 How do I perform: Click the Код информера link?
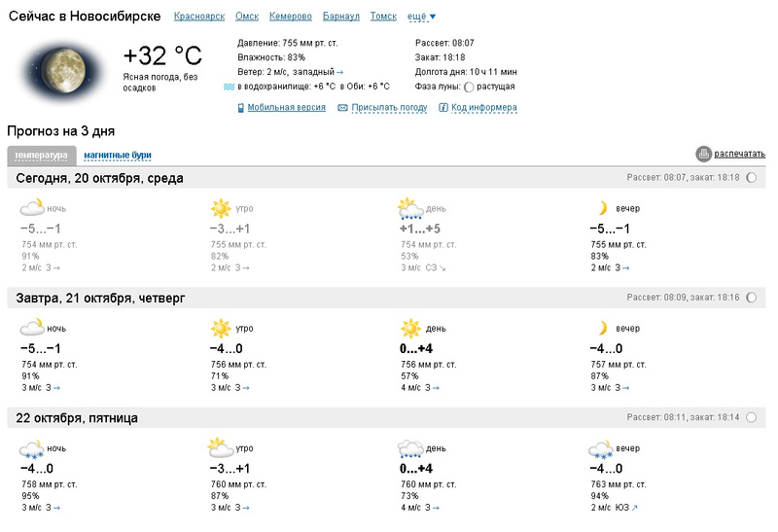click(484, 108)
